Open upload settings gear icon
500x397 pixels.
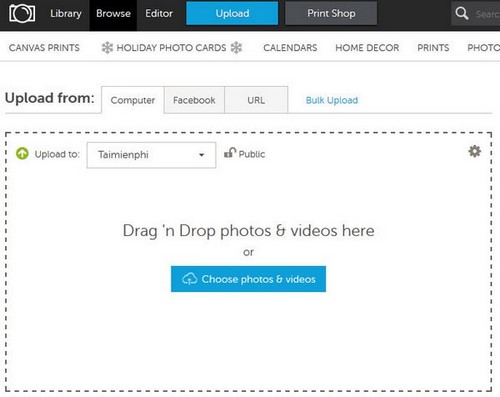point(475,151)
